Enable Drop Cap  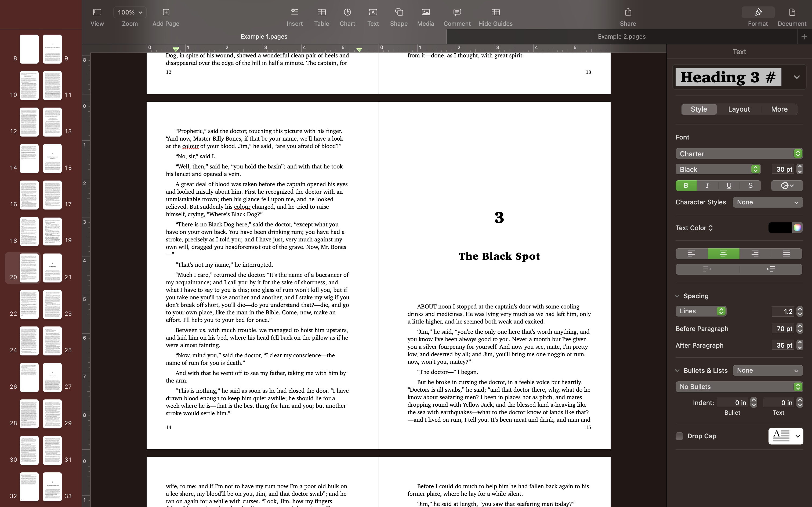pyautogui.click(x=679, y=436)
